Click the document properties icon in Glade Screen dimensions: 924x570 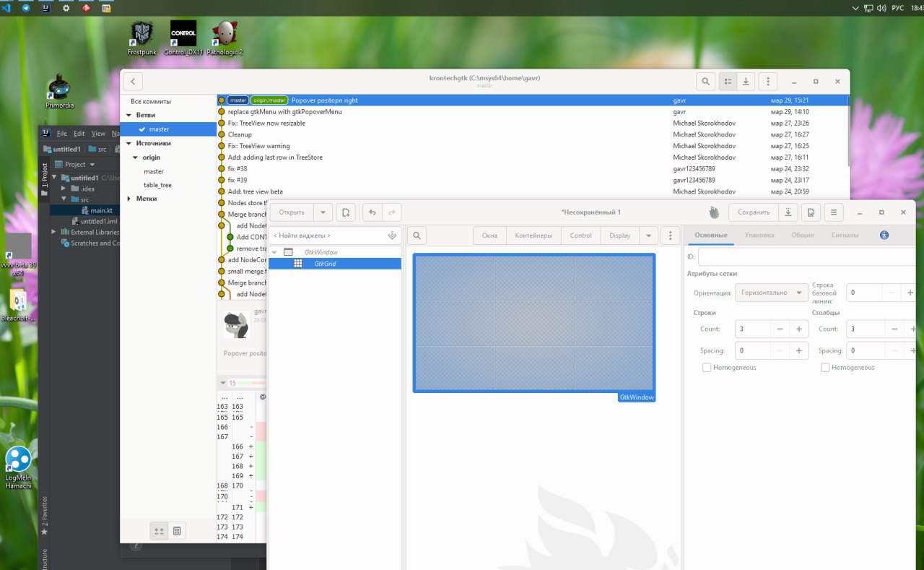(x=811, y=212)
